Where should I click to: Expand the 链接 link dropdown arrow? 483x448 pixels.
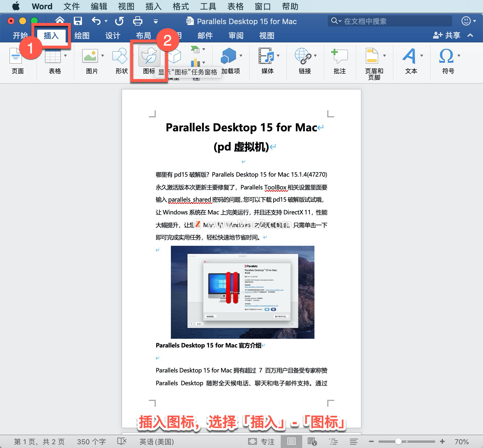pyautogui.click(x=315, y=55)
